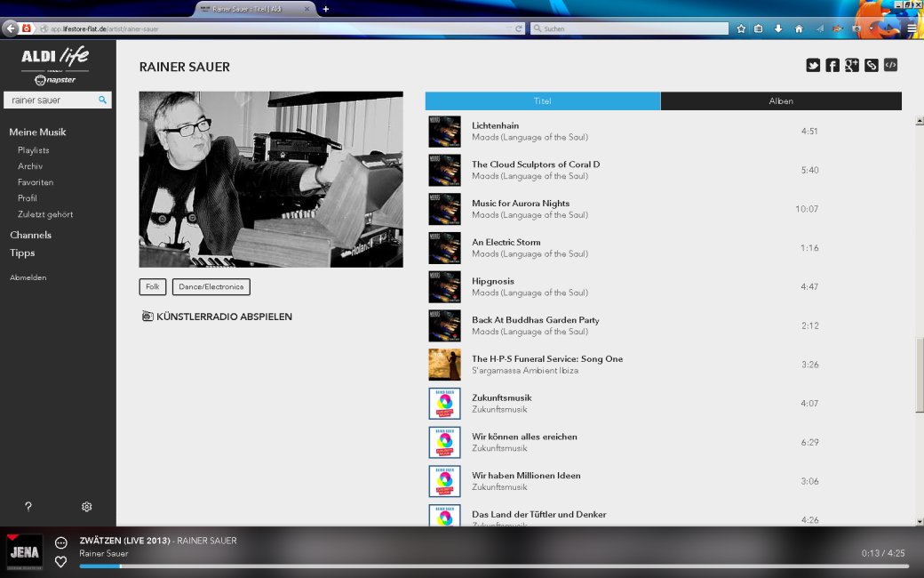Switch to the Titel tab
This screenshot has height=578, width=924.
point(543,100)
